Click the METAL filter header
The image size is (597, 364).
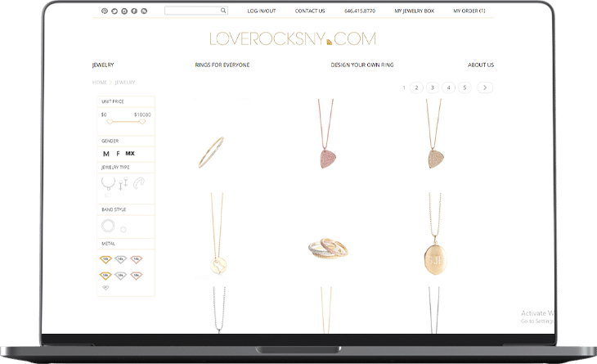126,244
